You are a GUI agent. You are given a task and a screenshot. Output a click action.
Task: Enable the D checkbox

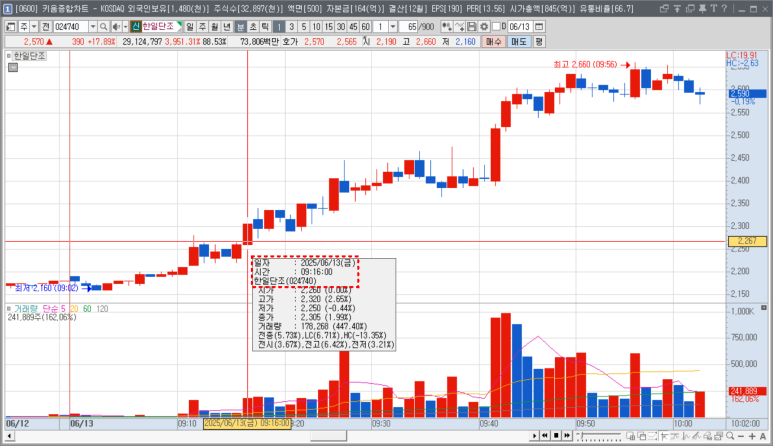(x=496, y=27)
